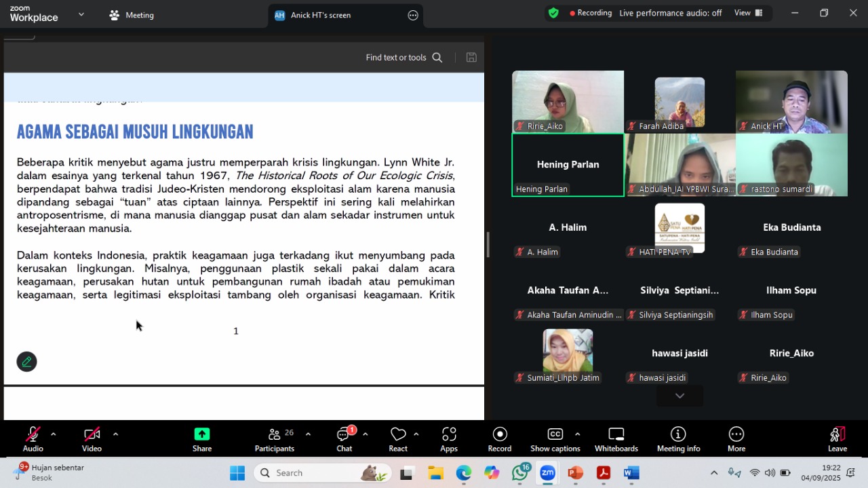Viewport: 868px width, 488px height.
Task: Open the View layout menu
Action: pyautogui.click(x=748, y=13)
